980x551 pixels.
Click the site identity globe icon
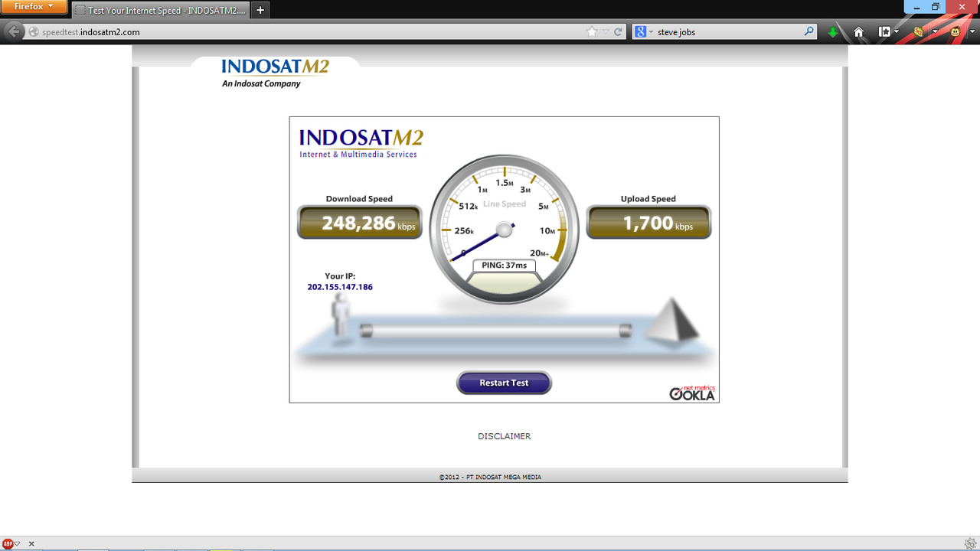coord(33,32)
